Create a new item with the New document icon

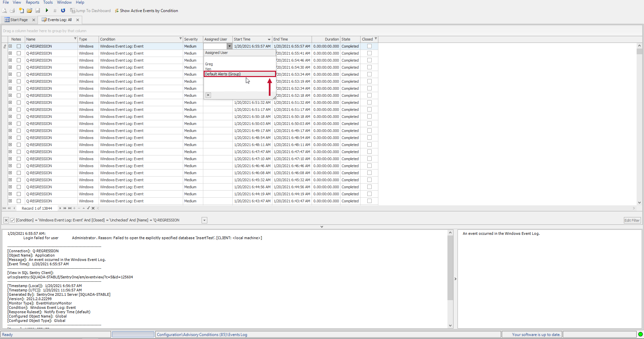pyautogui.click(x=21, y=10)
